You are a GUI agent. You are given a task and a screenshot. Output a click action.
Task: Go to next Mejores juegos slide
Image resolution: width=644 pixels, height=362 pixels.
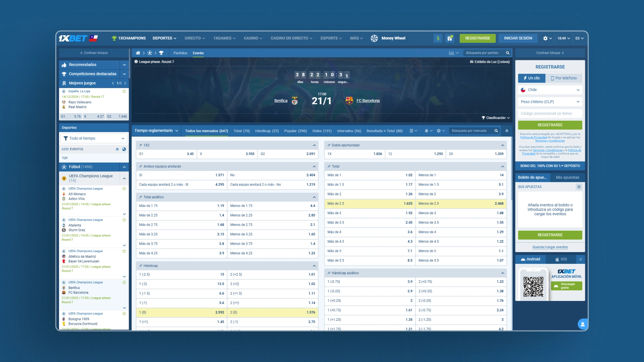pos(125,83)
